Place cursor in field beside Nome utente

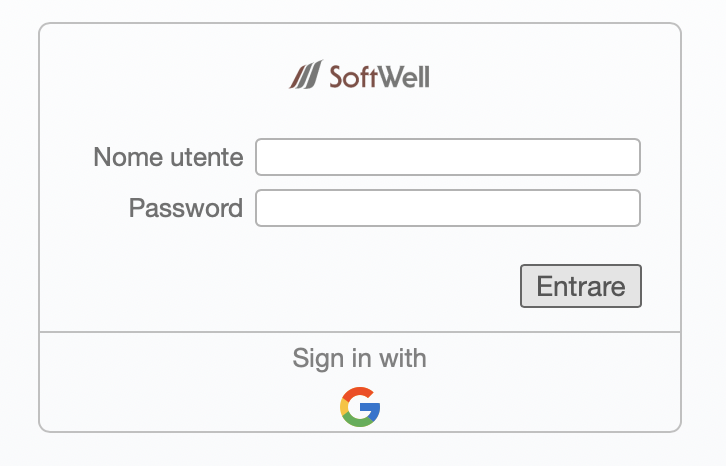(447, 157)
